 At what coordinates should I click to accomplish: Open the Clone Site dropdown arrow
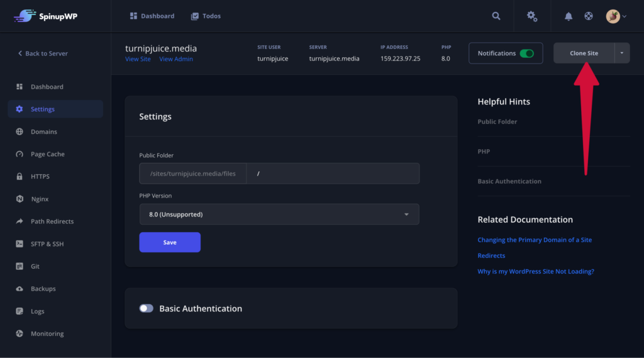pyautogui.click(x=622, y=53)
